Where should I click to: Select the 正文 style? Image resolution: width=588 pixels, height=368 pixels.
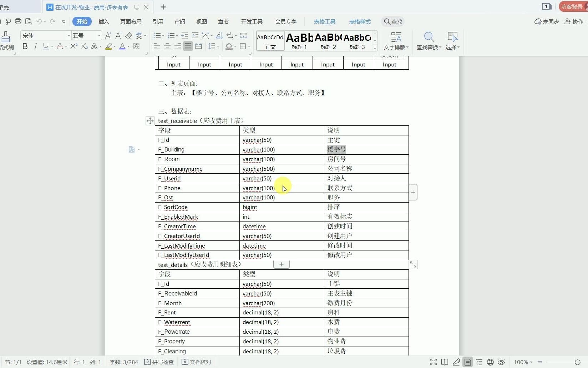270,41
